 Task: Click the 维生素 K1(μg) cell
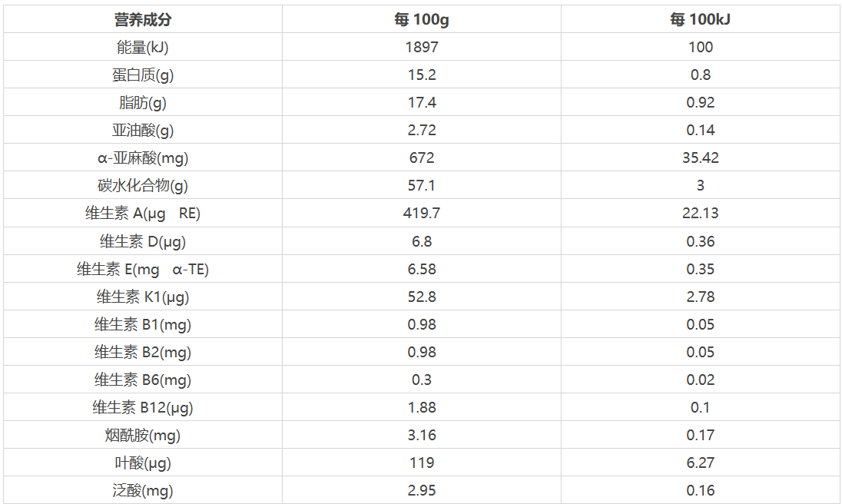point(142,297)
